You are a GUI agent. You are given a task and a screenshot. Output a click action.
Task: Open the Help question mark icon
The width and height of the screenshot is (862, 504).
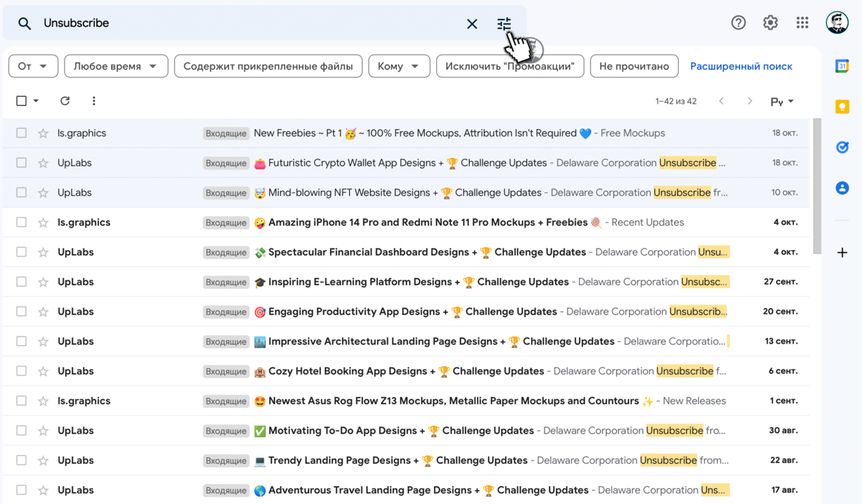tap(738, 23)
